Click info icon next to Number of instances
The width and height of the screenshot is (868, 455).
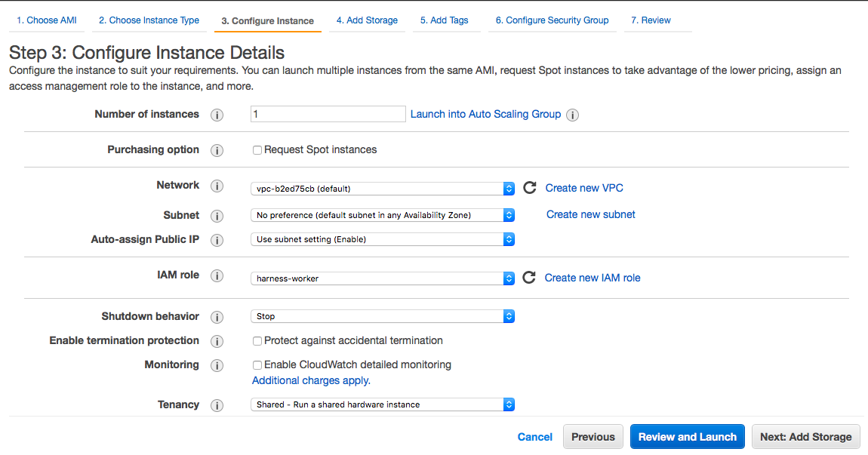pyautogui.click(x=217, y=115)
